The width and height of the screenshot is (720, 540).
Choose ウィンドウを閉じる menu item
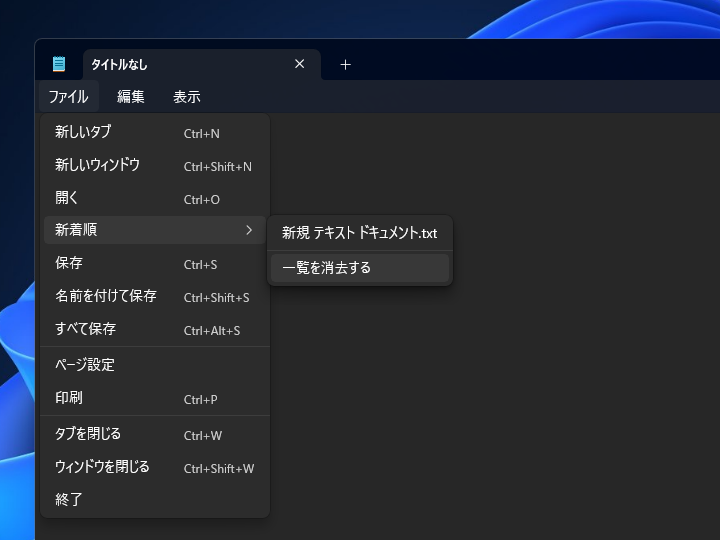click(x=155, y=467)
